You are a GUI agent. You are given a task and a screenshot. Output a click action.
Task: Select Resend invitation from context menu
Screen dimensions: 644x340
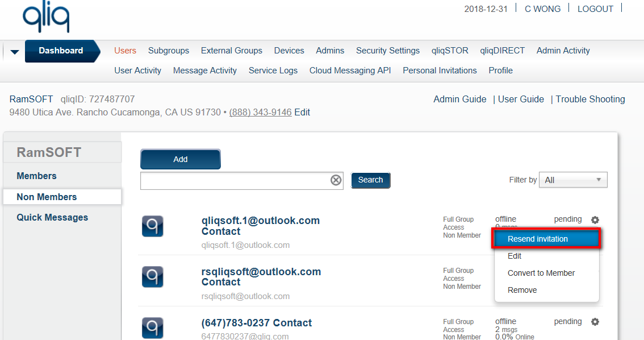pos(537,239)
